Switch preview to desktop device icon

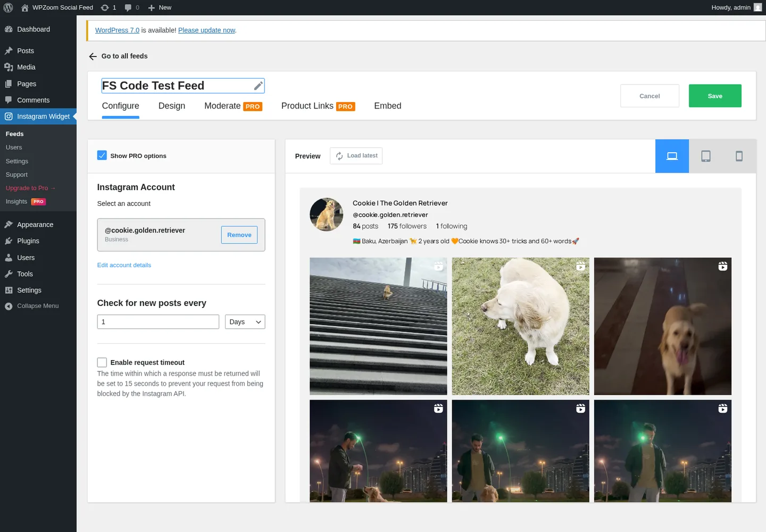pyautogui.click(x=672, y=156)
